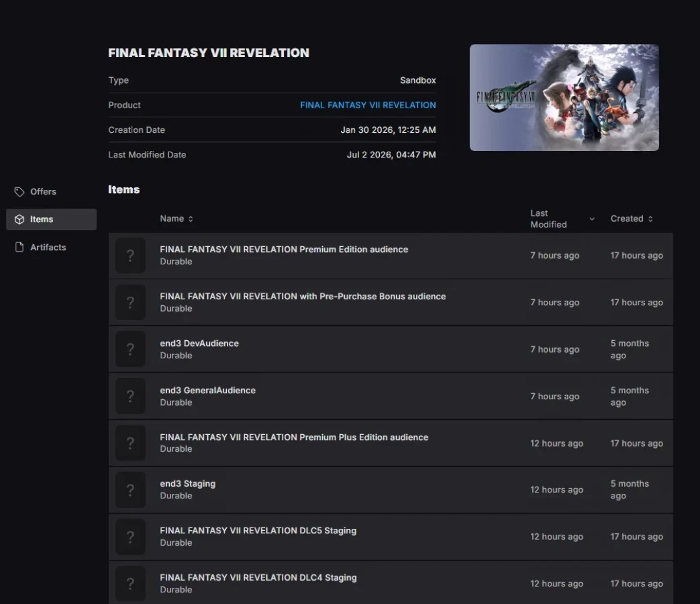The height and width of the screenshot is (604, 700).
Task: Click the game key art thumbnail
Action: 565,97
